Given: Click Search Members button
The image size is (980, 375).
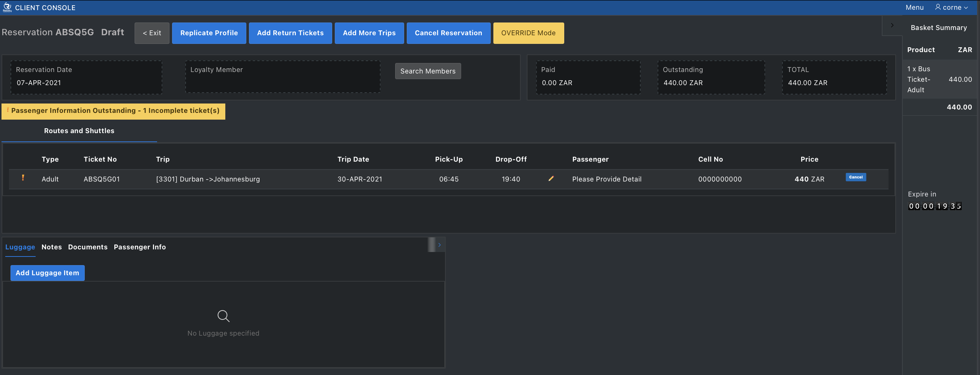Looking at the screenshot, I should (x=428, y=71).
